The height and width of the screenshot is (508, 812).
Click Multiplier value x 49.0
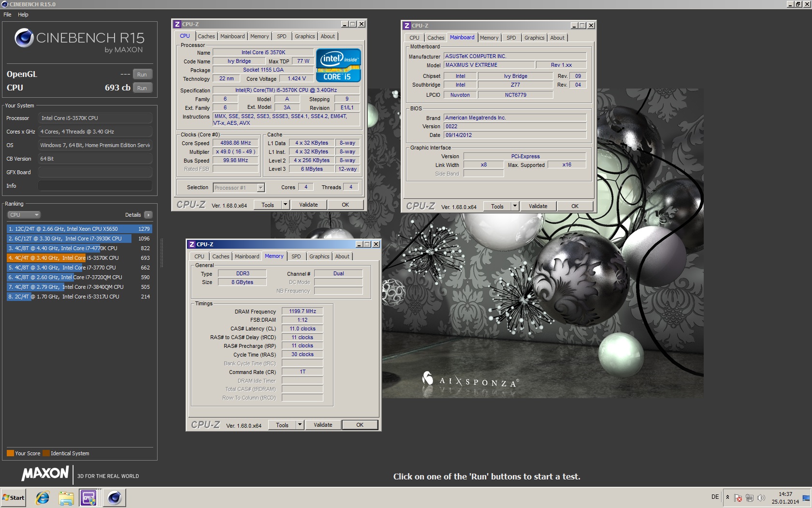pyautogui.click(x=235, y=152)
